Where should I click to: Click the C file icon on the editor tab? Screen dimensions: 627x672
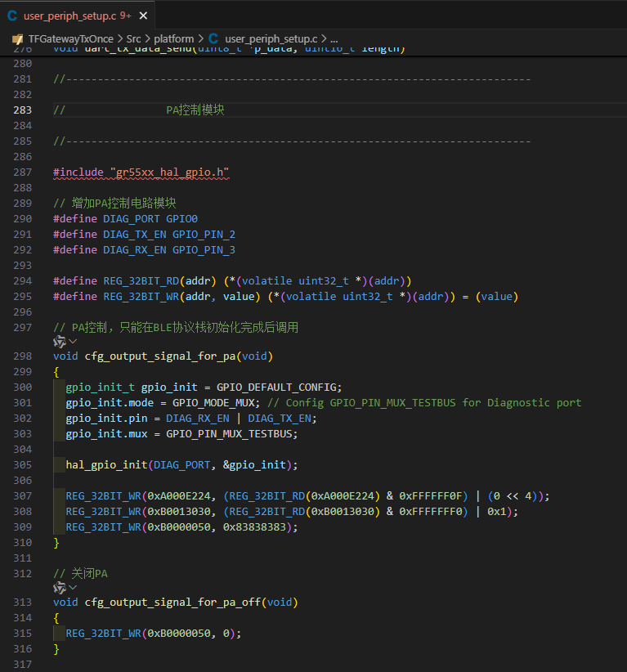(12, 16)
